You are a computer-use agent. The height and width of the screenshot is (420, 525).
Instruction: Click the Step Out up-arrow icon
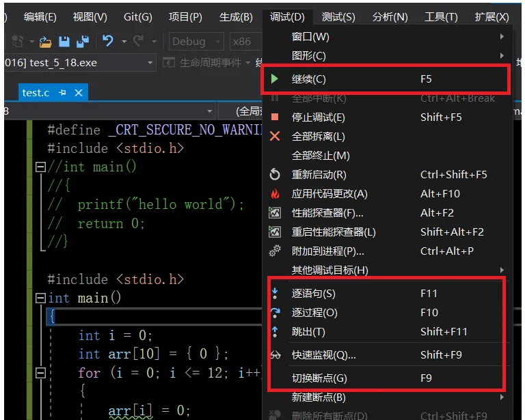pyautogui.click(x=275, y=331)
